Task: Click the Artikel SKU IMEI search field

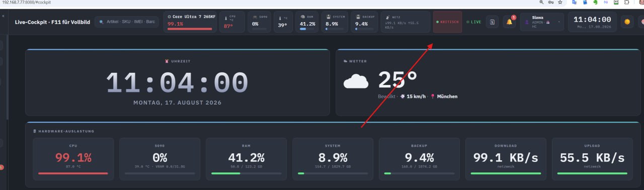Action: (x=127, y=22)
